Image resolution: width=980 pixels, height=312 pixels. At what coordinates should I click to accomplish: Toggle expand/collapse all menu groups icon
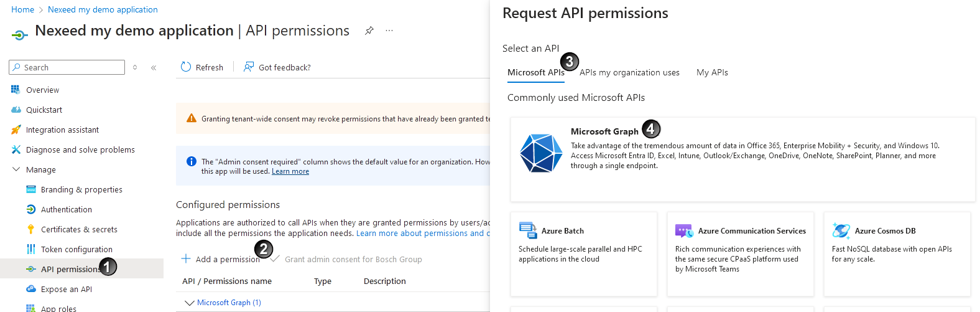coord(135,67)
